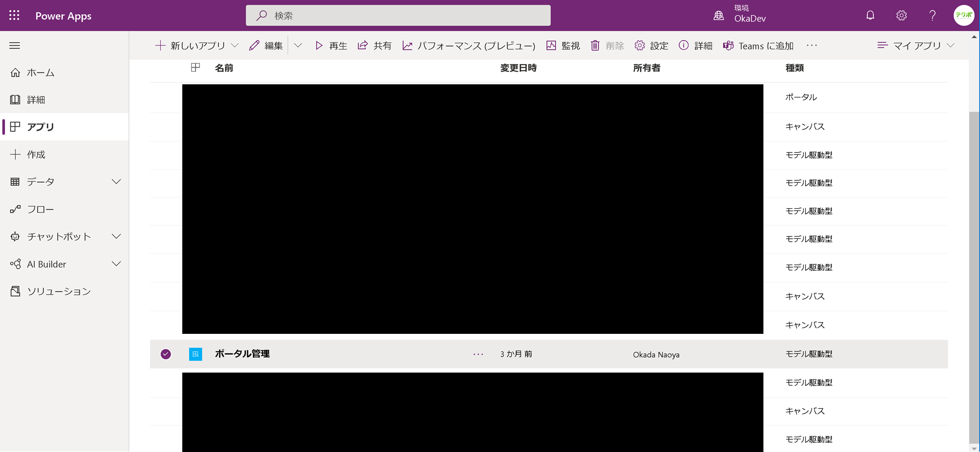Open the notifications bell
This screenshot has height=452, width=980.
(870, 16)
